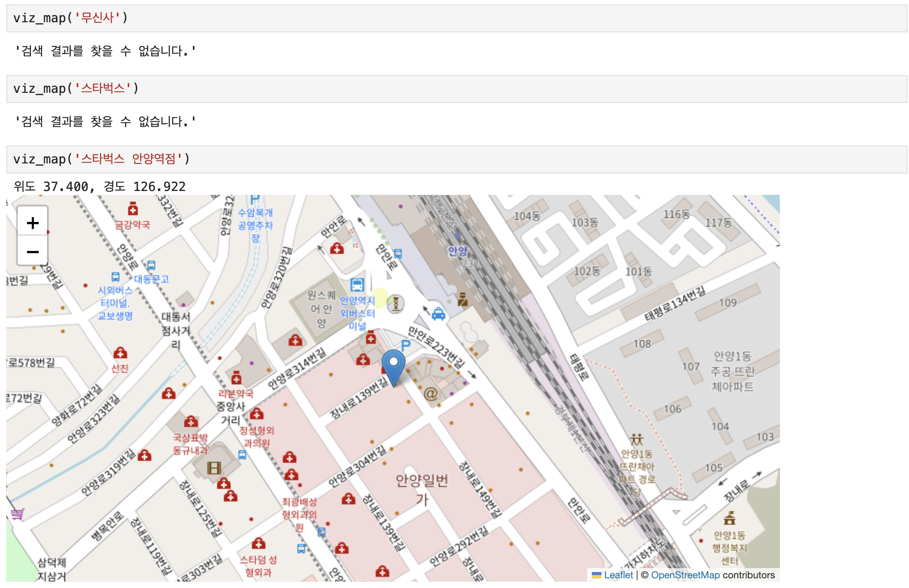Click the shopping cart icon at map edge
Screen dimensions: 909x588
coord(17,514)
